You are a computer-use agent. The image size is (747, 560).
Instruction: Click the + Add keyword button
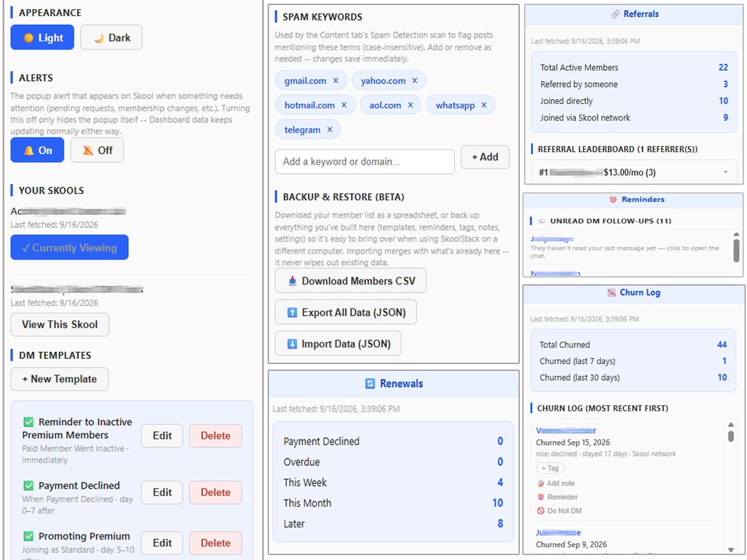[485, 157]
